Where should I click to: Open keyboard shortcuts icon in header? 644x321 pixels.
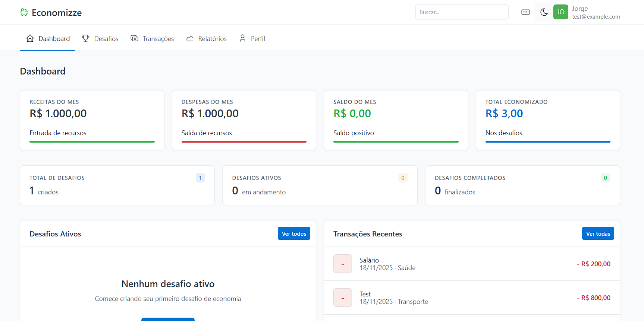pyautogui.click(x=525, y=12)
